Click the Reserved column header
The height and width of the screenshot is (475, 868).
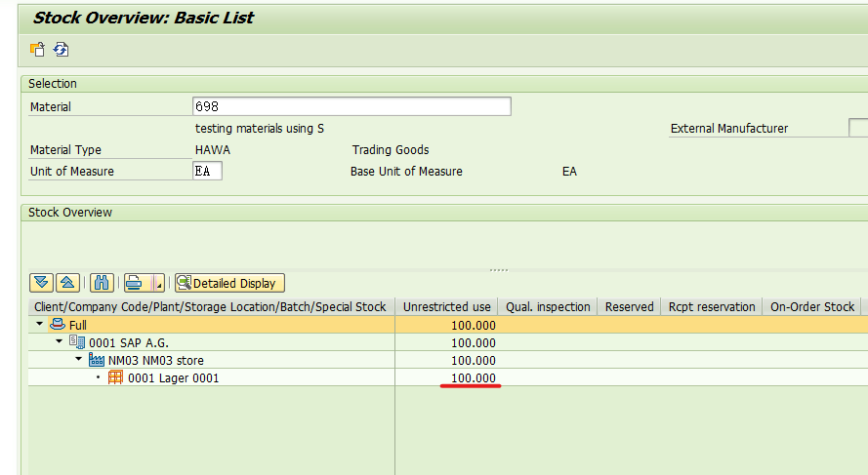pos(630,307)
